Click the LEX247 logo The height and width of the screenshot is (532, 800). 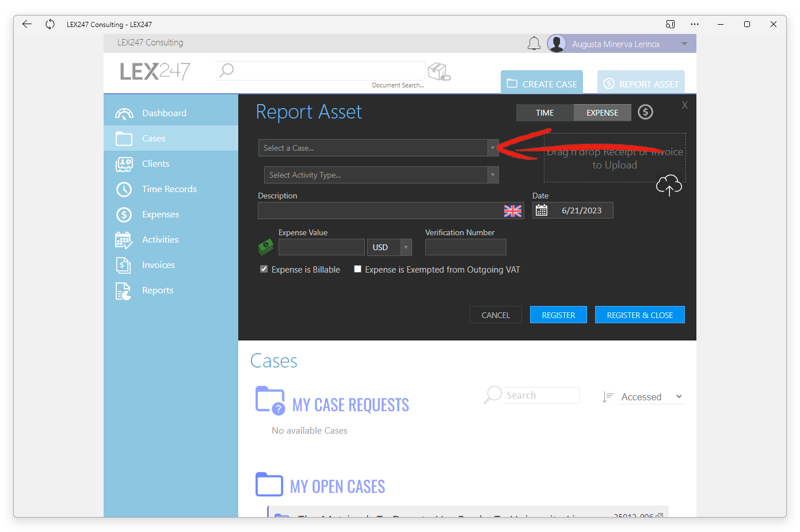tap(155, 71)
